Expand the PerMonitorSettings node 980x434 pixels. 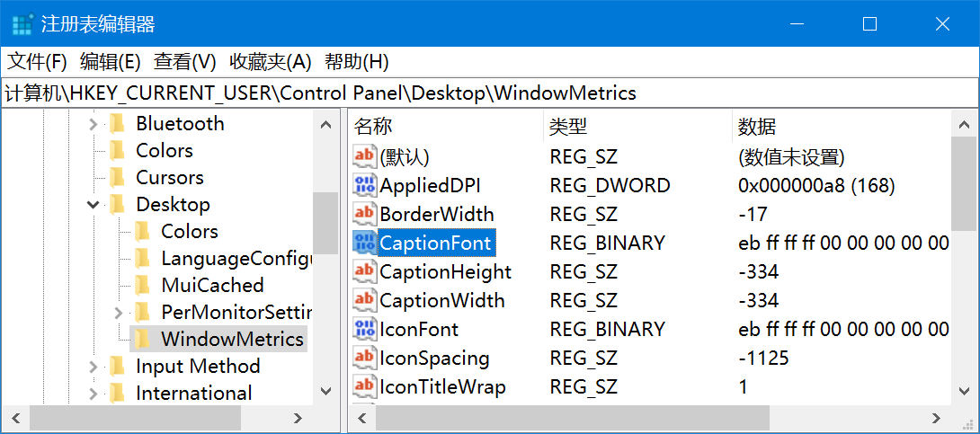point(118,312)
